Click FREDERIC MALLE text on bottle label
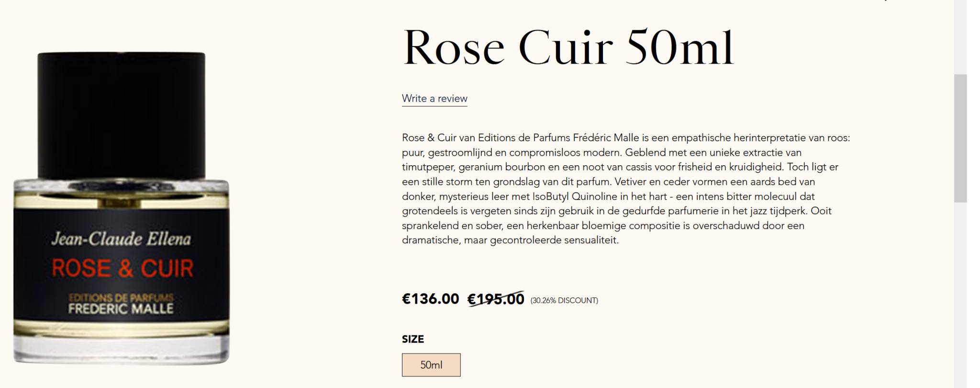980x388 pixels. (x=121, y=309)
